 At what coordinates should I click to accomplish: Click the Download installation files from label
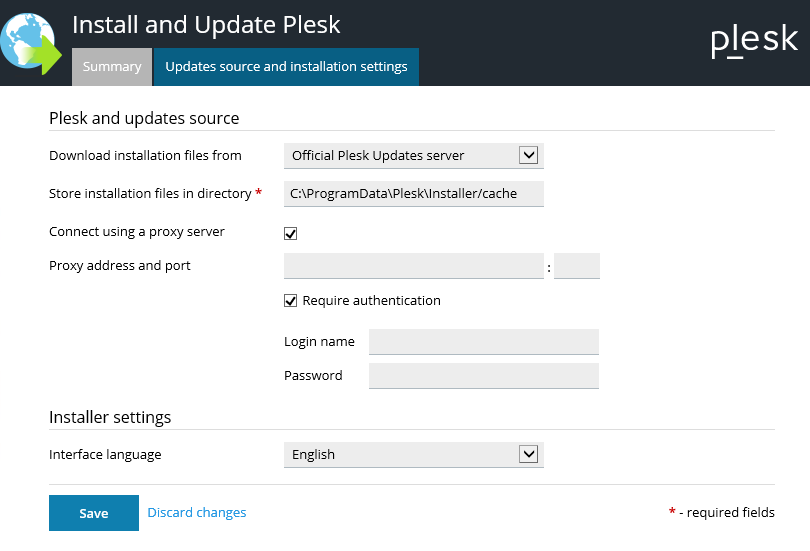[x=145, y=155]
